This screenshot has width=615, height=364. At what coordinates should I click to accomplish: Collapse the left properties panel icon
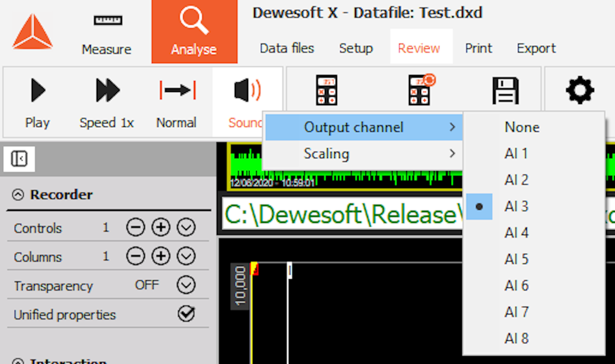click(19, 159)
